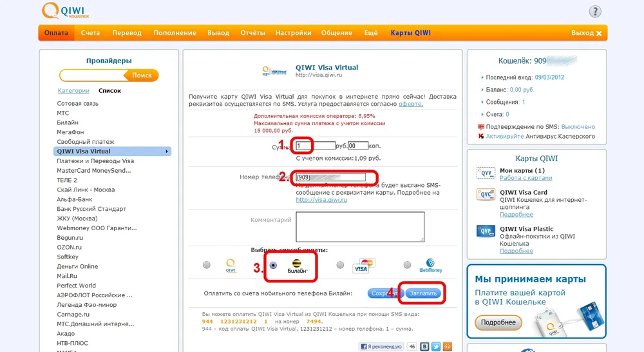Image resolution: width=644 pixels, height=352 pixels.
Task: Open the Настройки menu tab
Action: [293, 33]
